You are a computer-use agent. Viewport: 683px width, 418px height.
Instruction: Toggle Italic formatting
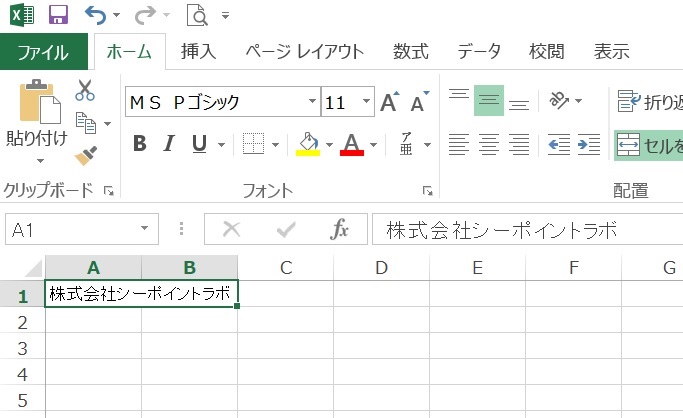(169, 144)
